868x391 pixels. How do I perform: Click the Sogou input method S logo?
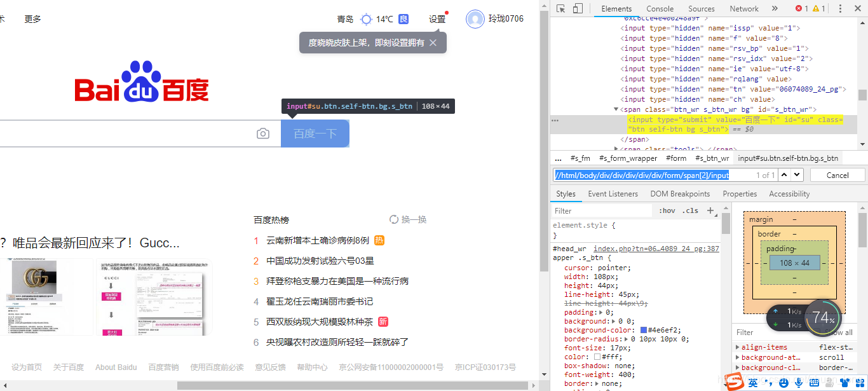pyautogui.click(x=735, y=381)
